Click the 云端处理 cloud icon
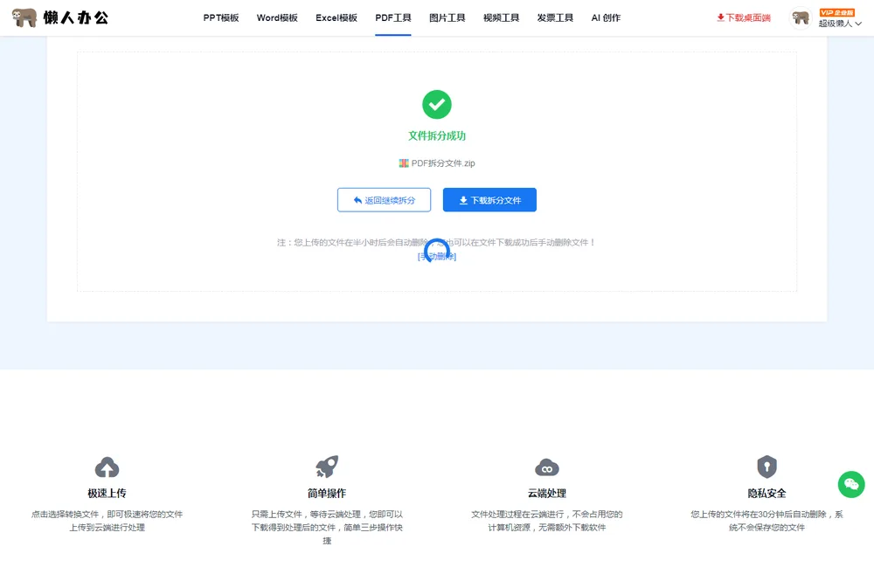Viewport: 874px width, 588px height. pyautogui.click(x=547, y=467)
